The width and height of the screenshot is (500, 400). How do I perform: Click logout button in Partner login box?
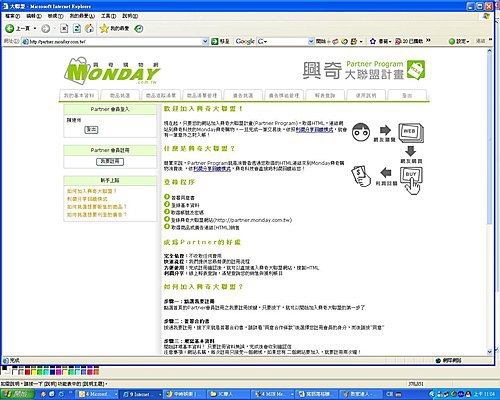pyautogui.click(x=91, y=129)
